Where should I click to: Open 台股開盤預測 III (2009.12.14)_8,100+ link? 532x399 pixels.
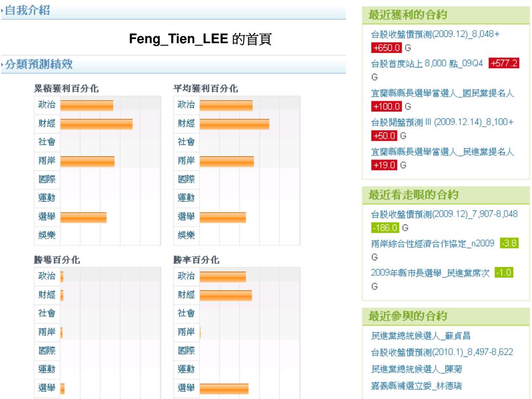point(442,122)
